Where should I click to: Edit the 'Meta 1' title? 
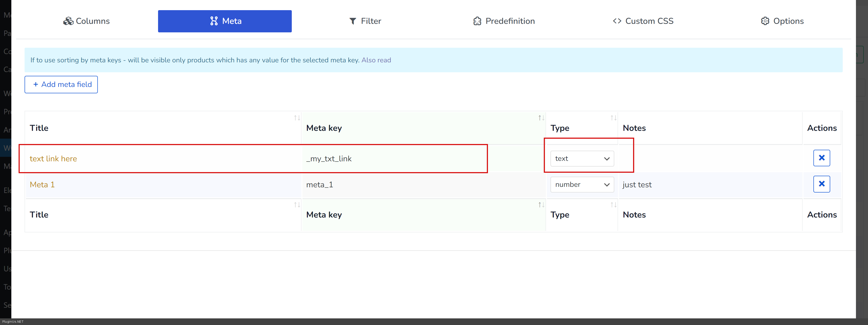click(42, 184)
